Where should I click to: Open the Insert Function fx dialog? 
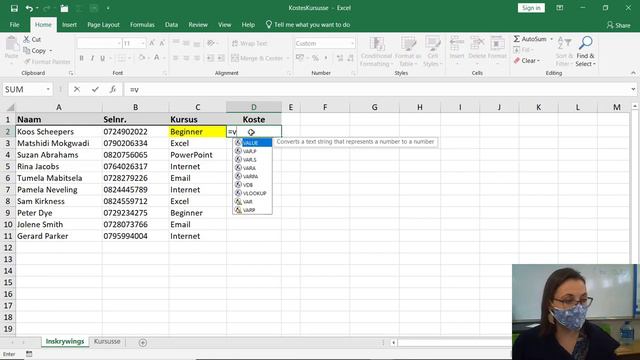tap(113, 89)
